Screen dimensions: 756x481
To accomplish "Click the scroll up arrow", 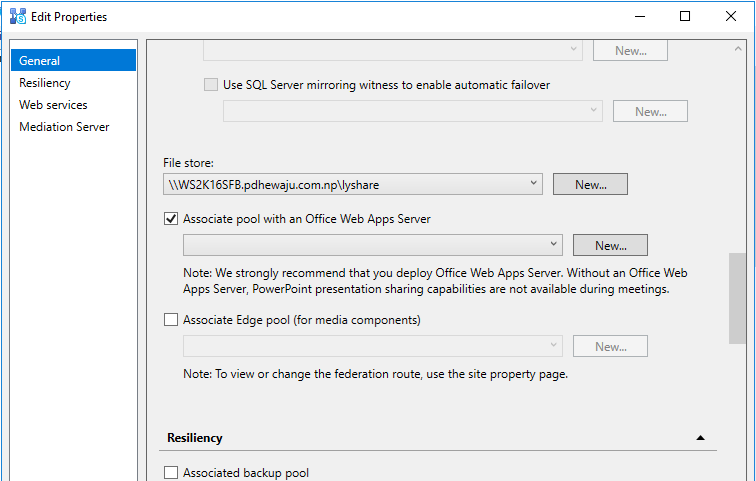I will point(738,49).
